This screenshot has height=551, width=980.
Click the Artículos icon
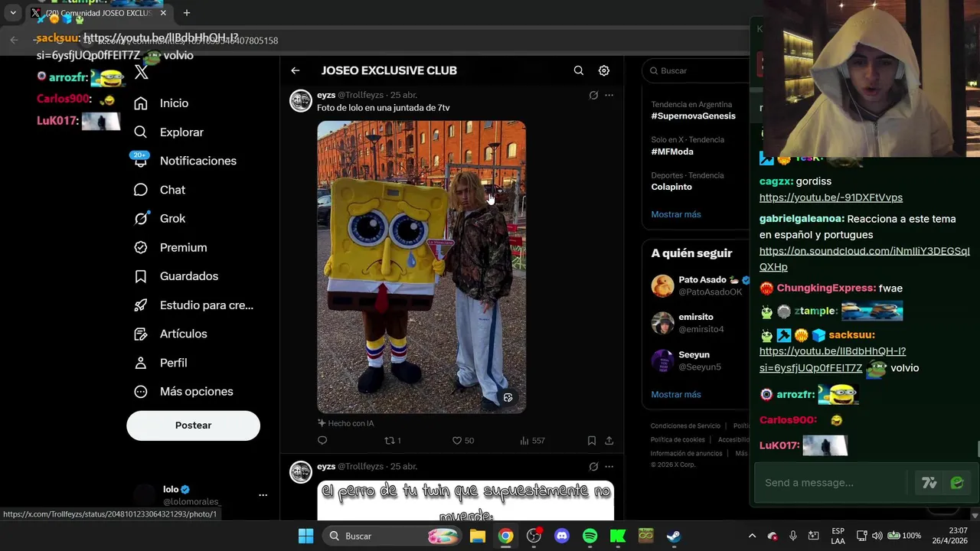pos(141,334)
